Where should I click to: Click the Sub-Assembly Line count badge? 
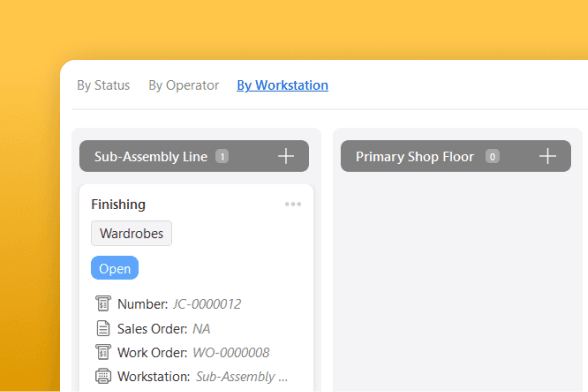coord(222,156)
